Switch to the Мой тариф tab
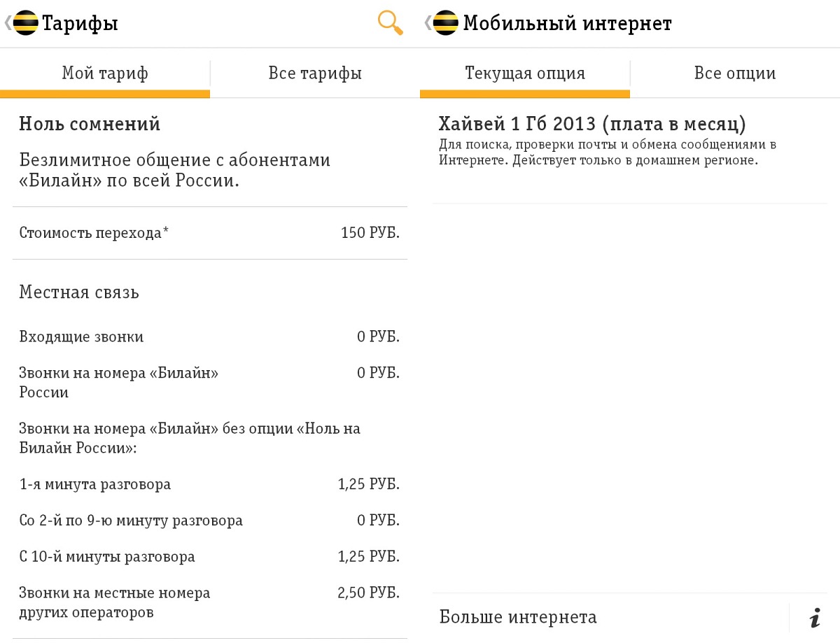Image resolution: width=840 pixels, height=643 pixels. [x=105, y=73]
